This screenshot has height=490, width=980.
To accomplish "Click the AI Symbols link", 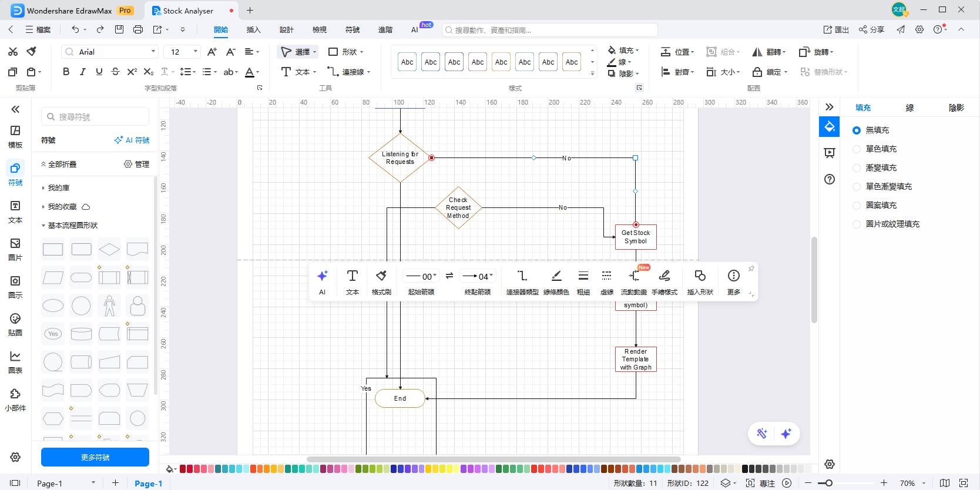I will tap(132, 140).
